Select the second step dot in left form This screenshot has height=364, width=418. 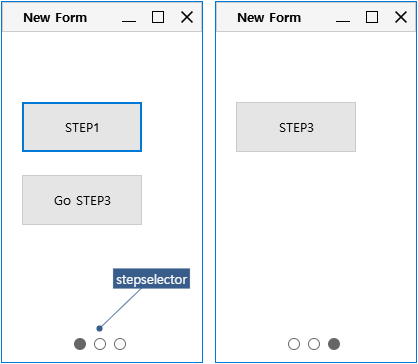(100, 344)
